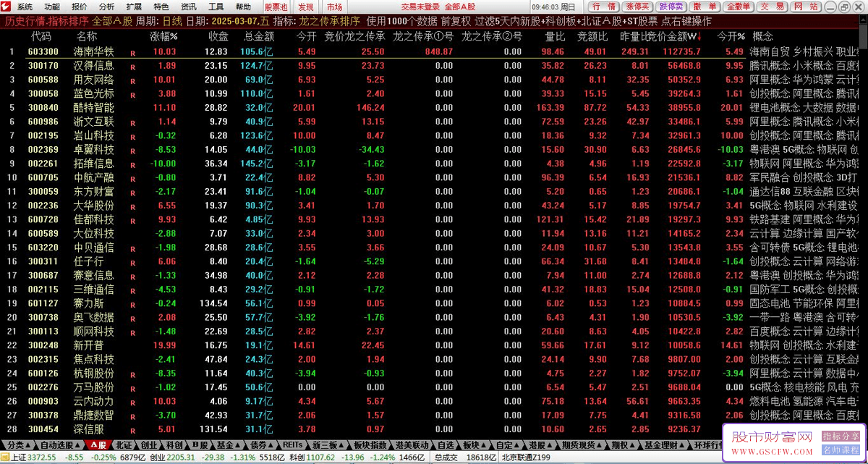Click the 网站 button
Screen dimensions: 868x464
pyautogui.click(x=806, y=7)
